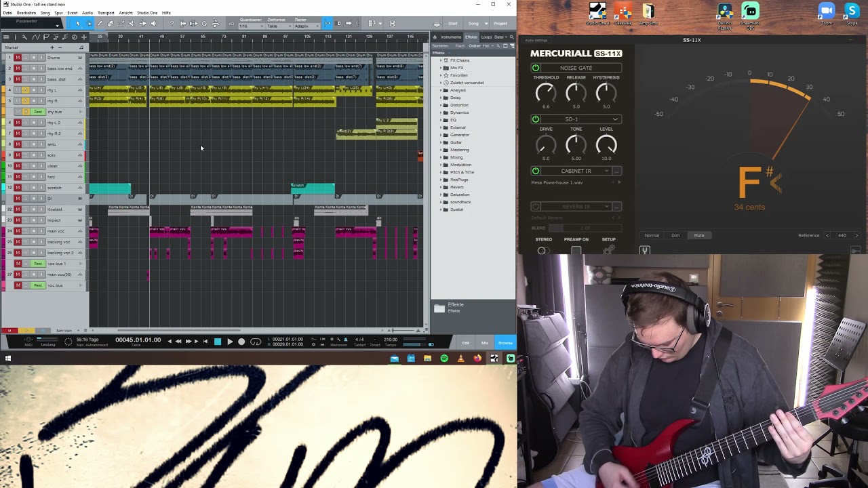Open the track list menu icon
Image resolution: width=868 pixels, height=488 pixels.
[x=6, y=37]
